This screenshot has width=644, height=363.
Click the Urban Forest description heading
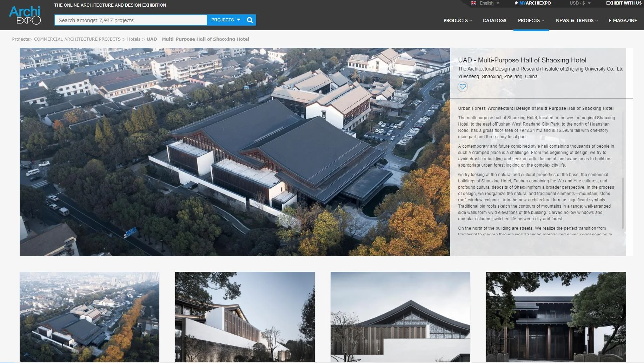(x=536, y=108)
